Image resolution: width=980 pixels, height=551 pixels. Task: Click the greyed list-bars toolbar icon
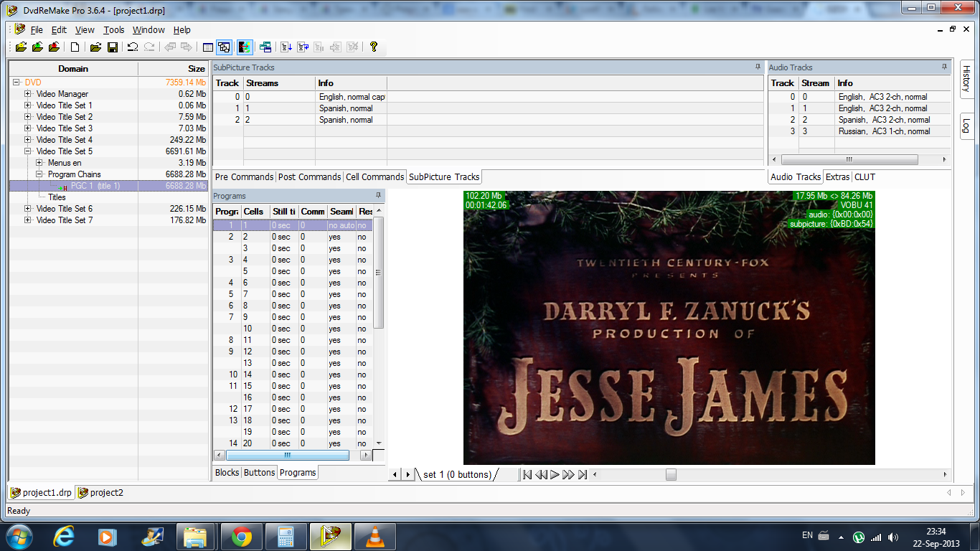[319, 47]
